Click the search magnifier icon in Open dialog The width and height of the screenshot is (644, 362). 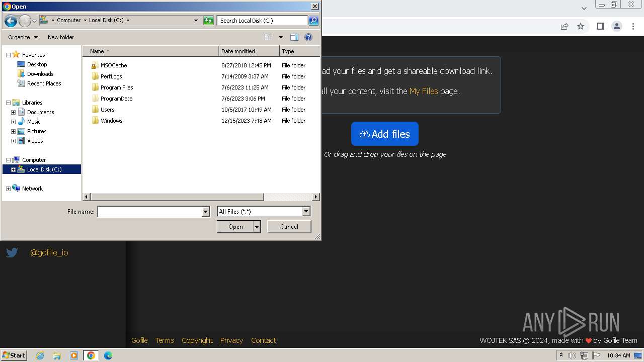pyautogui.click(x=313, y=21)
